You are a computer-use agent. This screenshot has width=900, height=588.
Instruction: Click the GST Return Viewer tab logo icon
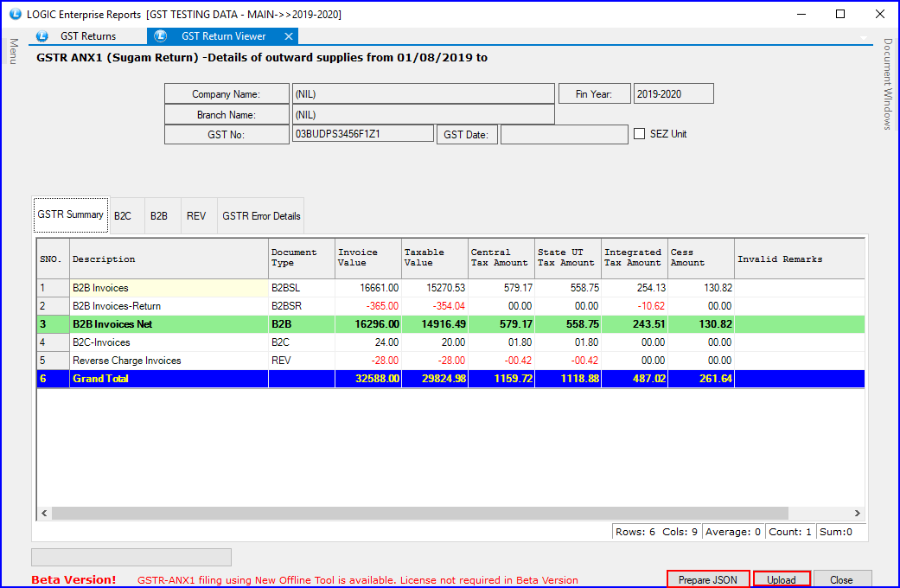[x=160, y=36]
